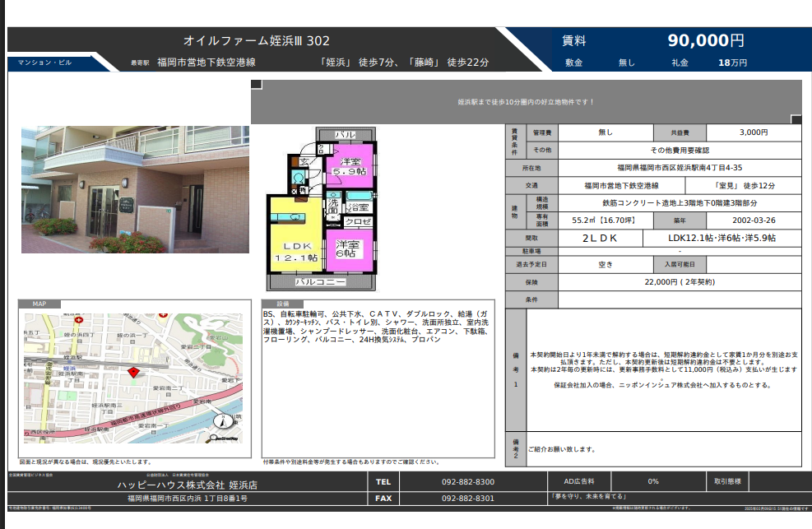Click the 鉄筋コンクリート造 structure cell
The image size is (812, 529).
(x=680, y=203)
